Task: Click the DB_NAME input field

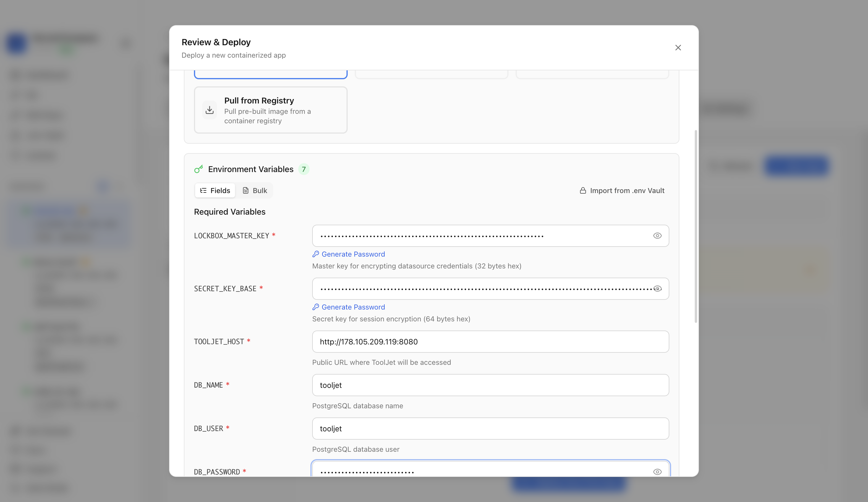Action: click(490, 385)
